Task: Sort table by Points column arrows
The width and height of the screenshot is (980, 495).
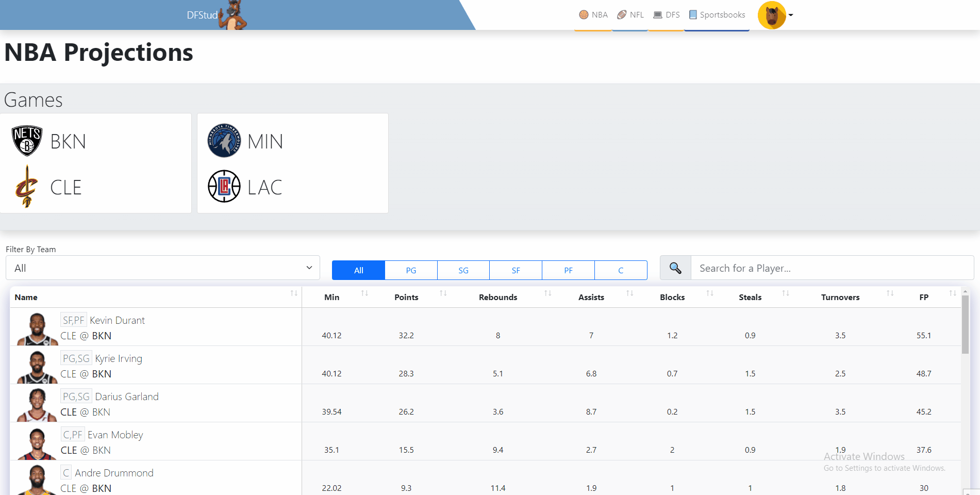Action: point(443,293)
